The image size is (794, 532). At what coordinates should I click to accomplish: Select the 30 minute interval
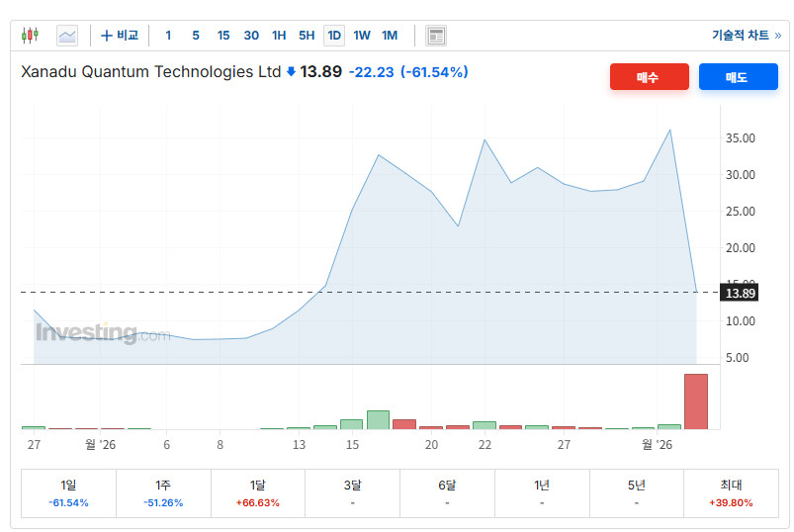(x=251, y=36)
